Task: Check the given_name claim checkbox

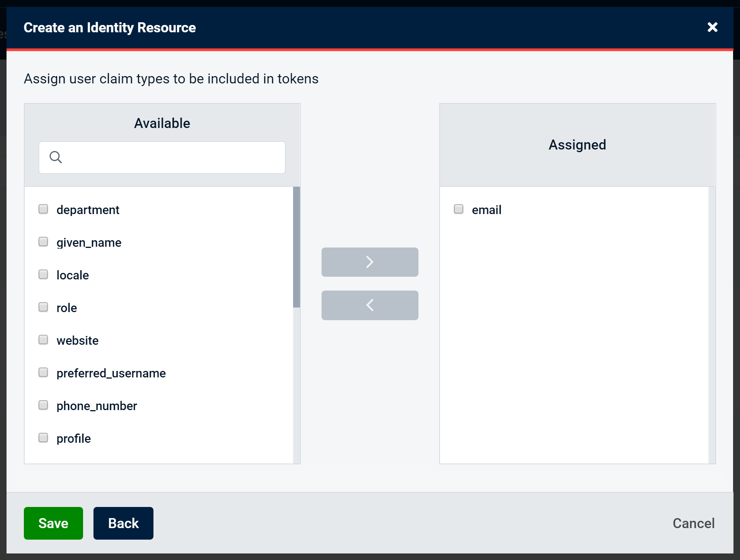Action: [x=43, y=241]
